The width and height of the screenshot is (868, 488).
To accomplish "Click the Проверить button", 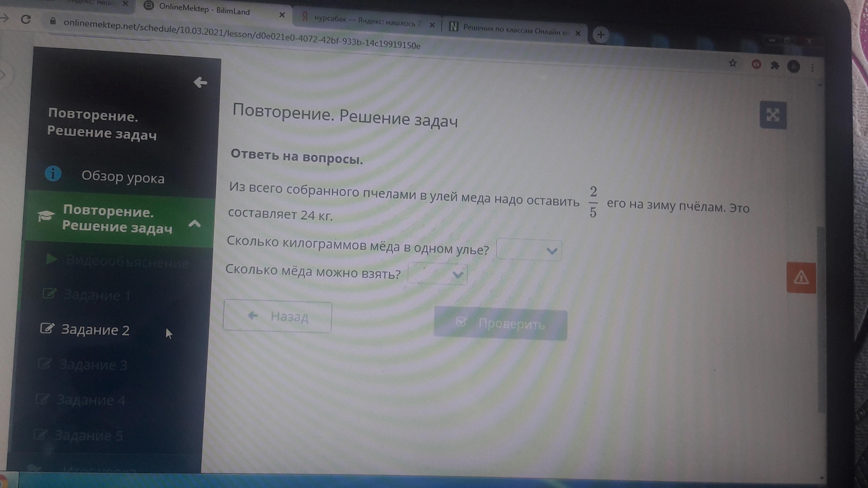I will click(x=500, y=324).
